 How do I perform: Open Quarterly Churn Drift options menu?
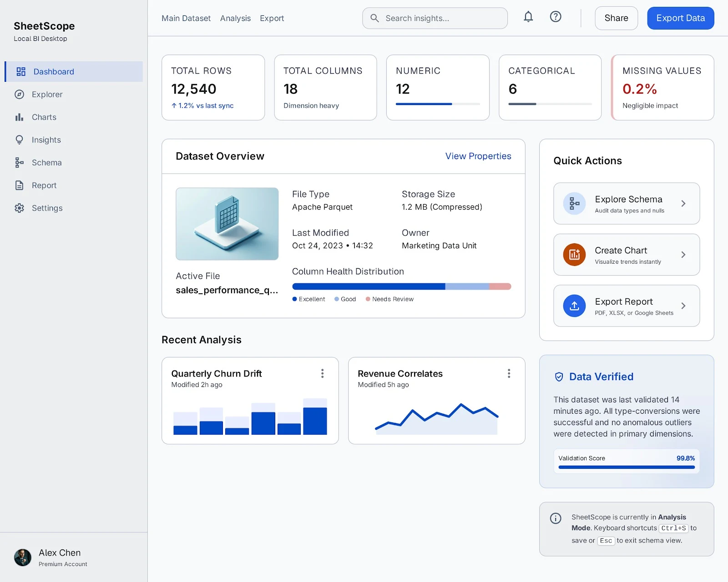(x=323, y=374)
